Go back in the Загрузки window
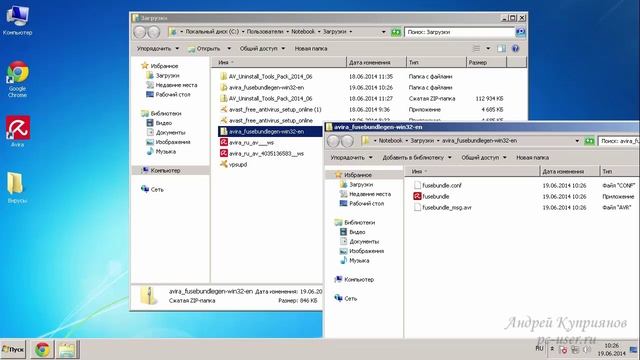The height and width of the screenshot is (360, 640). (x=140, y=32)
